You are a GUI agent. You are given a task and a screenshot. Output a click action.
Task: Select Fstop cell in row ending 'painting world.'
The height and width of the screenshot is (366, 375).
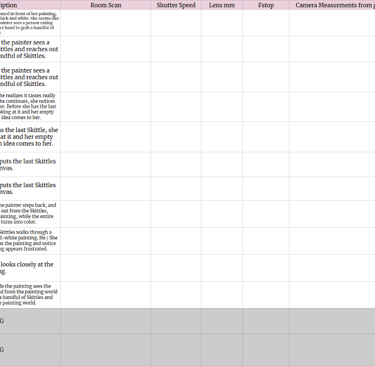266,295
